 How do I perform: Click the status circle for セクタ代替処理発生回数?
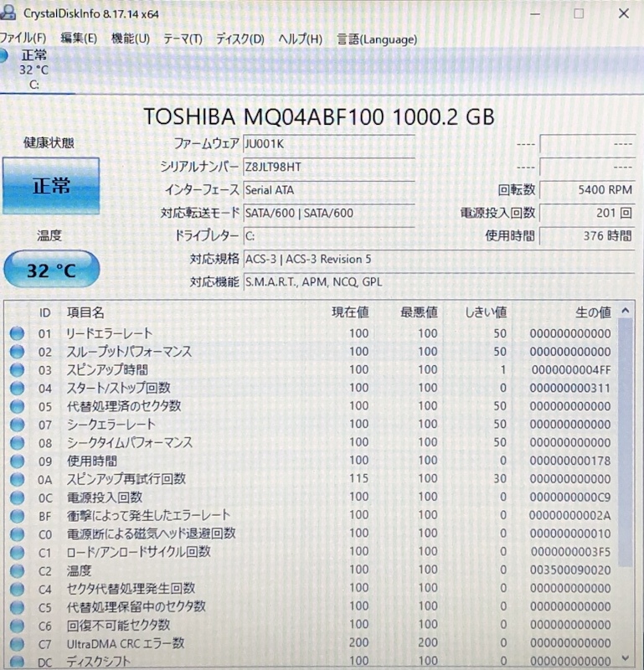[x=17, y=589]
